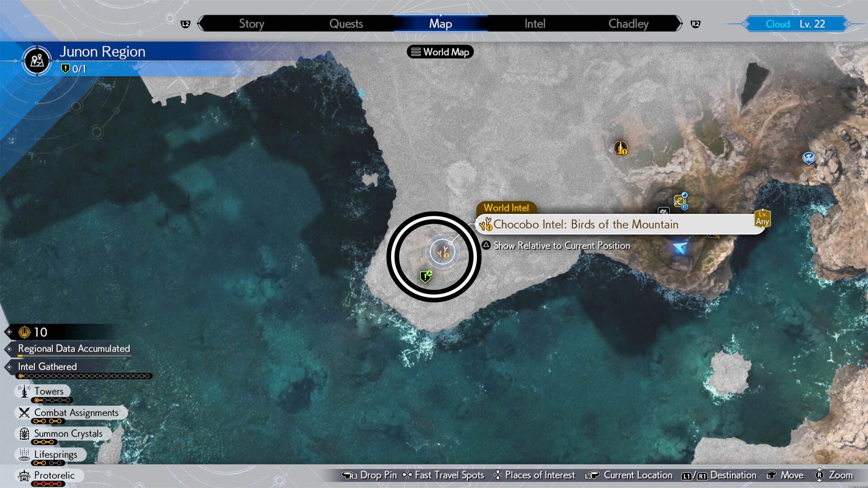The height and width of the screenshot is (488, 868).
Task: Click the Zoom hint text
Action: 841,475
